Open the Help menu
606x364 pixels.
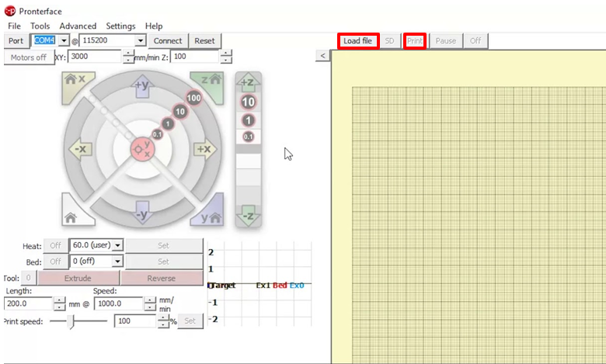[154, 26]
